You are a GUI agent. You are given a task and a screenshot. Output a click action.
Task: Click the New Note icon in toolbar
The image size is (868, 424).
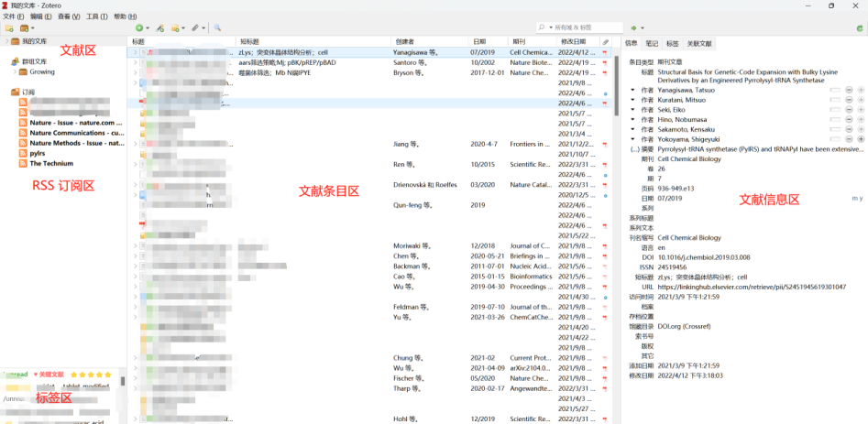(175, 27)
